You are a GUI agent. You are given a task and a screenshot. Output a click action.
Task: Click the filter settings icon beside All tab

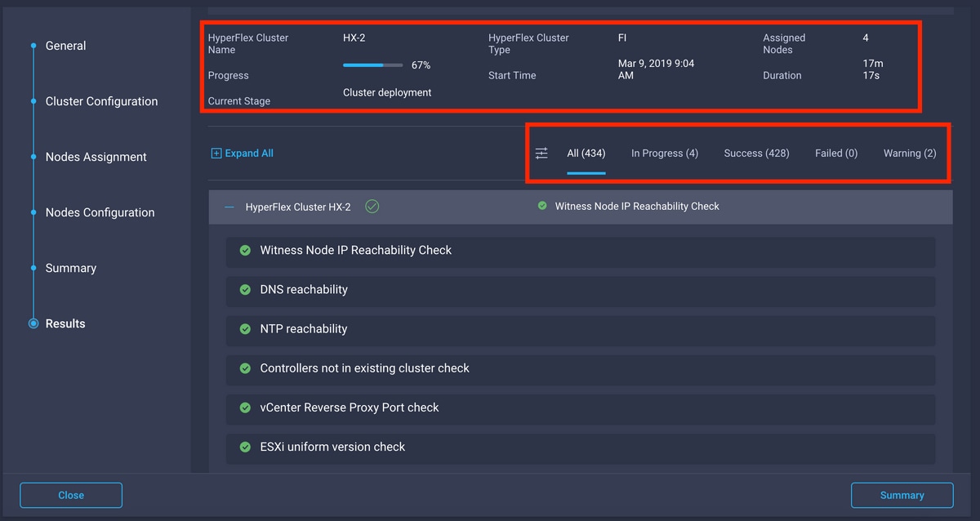pyautogui.click(x=541, y=154)
